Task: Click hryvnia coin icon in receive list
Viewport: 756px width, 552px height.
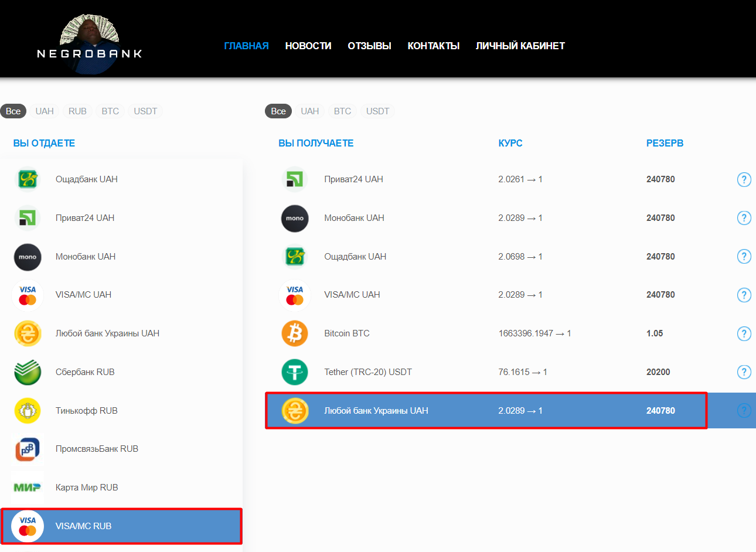Action: 295,411
